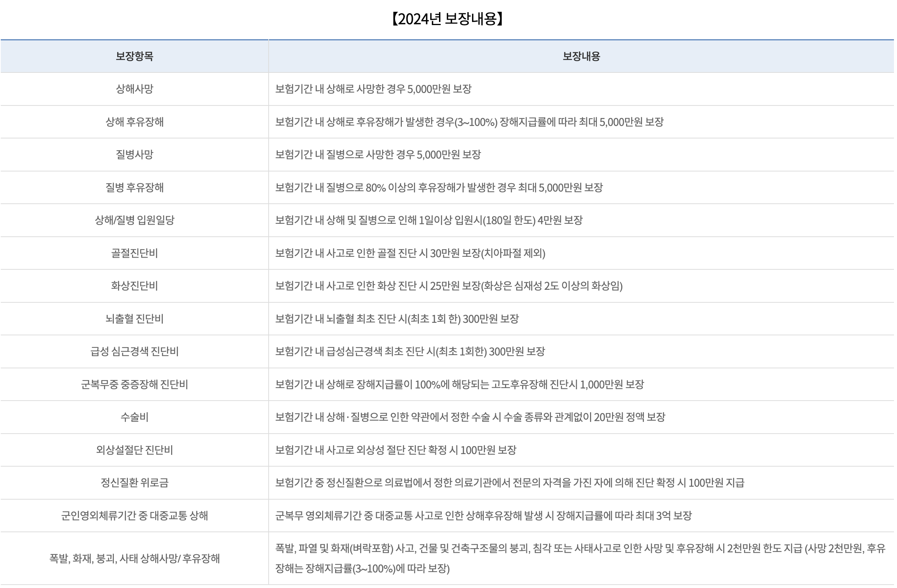Click the 보장항목 column header
Screen dimensions: 897x588
coord(134,57)
